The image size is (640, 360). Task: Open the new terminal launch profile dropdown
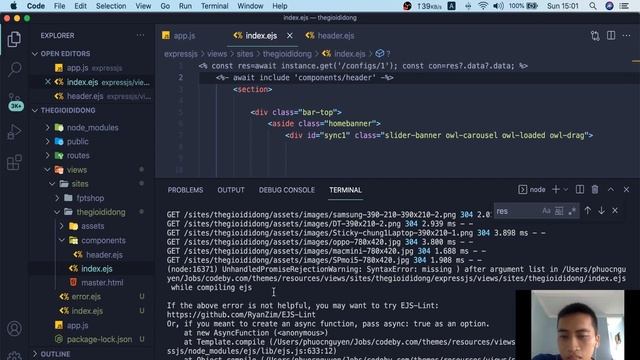click(x=566, y=190)
